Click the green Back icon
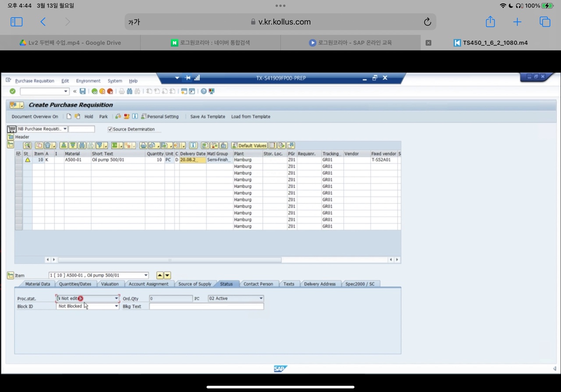 click(x=94, y=91)
